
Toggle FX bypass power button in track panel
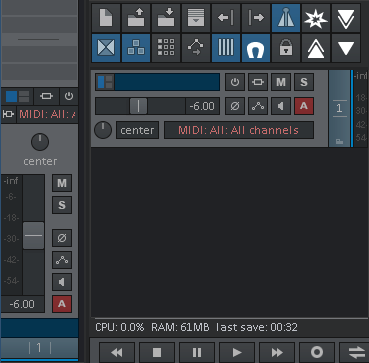pyautogui.click(x=235, y=82)
